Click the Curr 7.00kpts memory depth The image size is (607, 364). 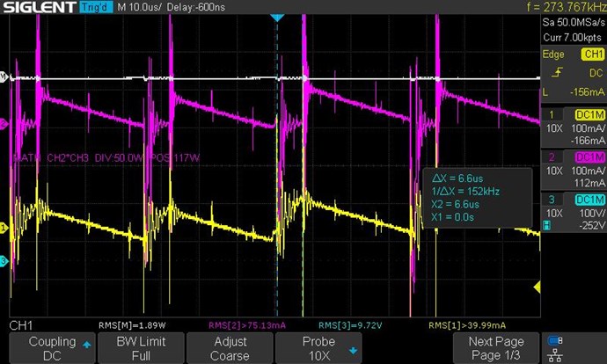pos(572,38)
